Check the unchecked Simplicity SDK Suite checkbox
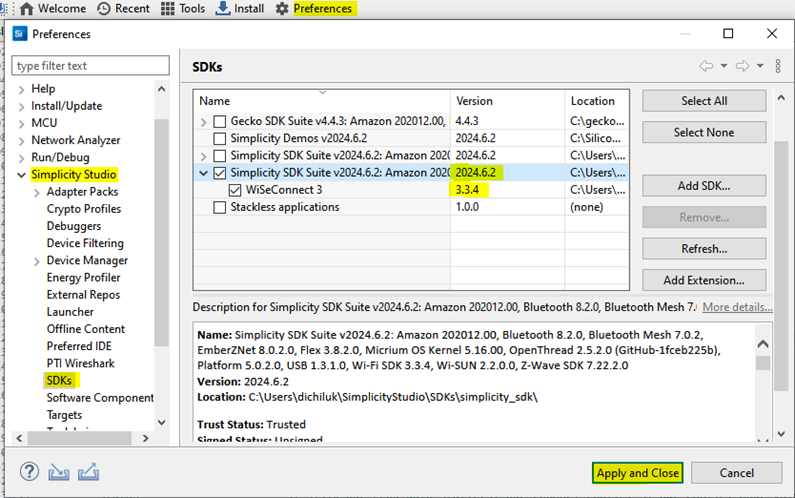This screenshot has height=498, width=795. pos(220,156)
